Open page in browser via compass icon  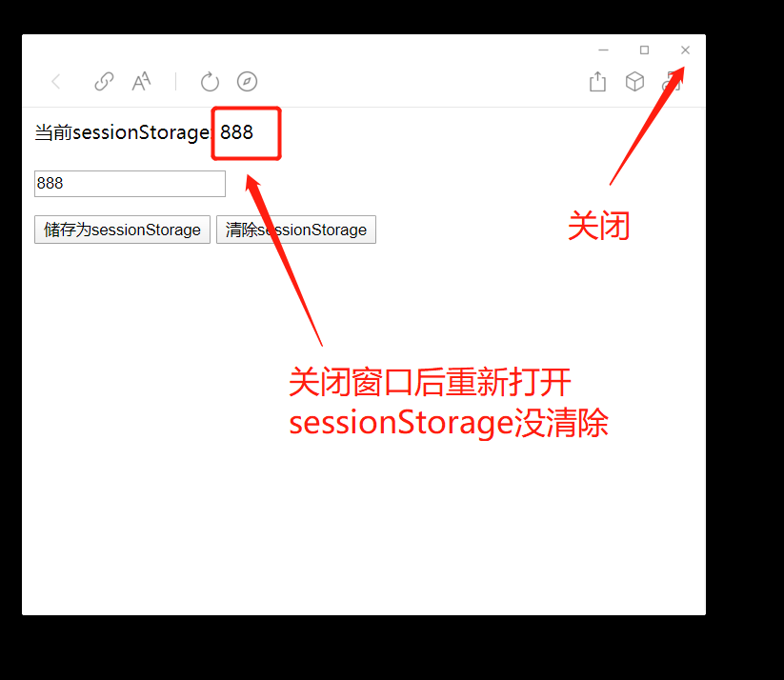coord(247,82)
